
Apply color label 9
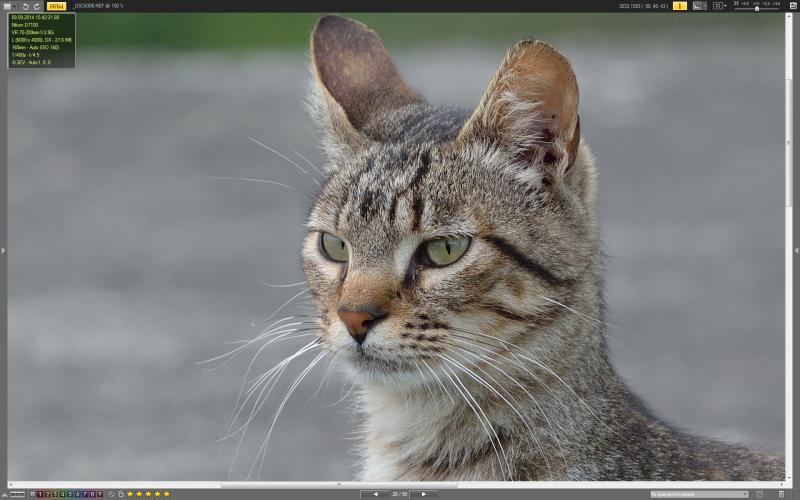pos(99,494)
